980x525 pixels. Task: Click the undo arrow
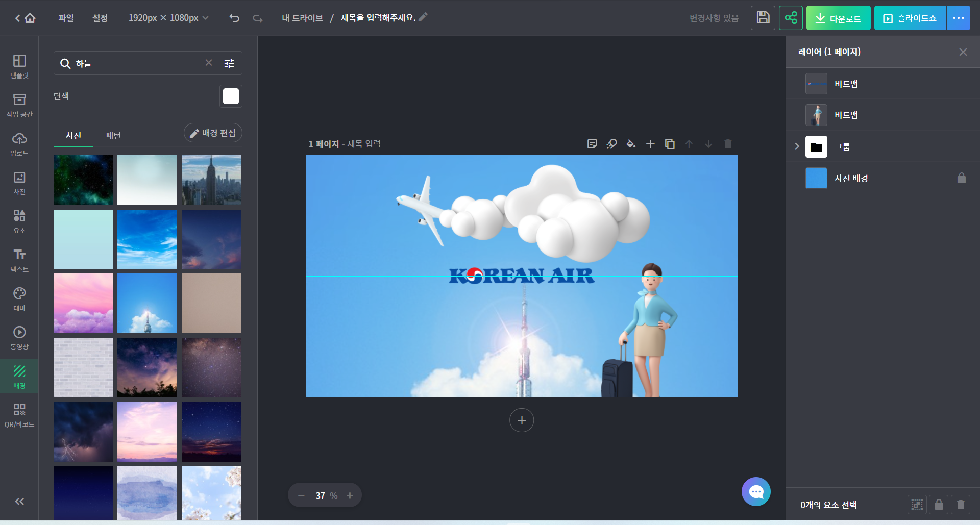click(x=234, y=18)
